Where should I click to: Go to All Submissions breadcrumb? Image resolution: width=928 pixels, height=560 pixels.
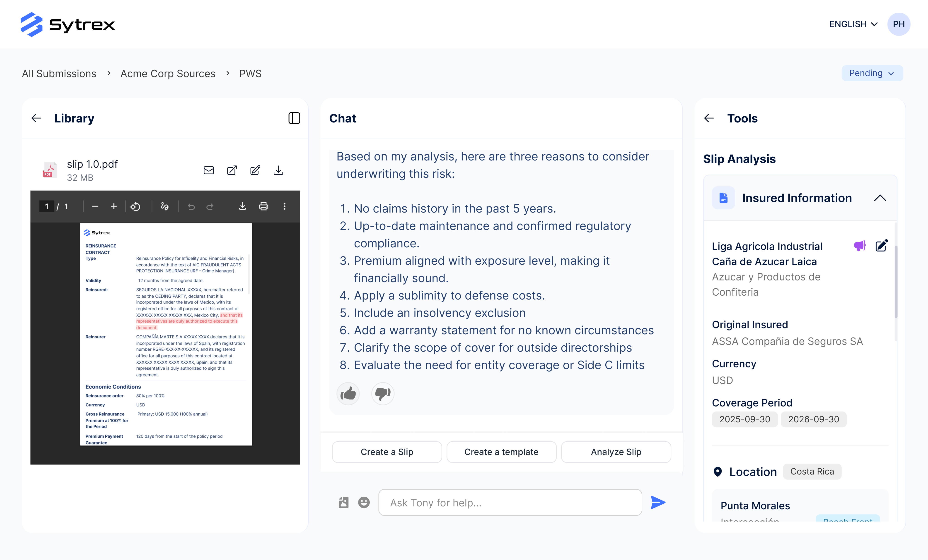(x=59, y=73)
